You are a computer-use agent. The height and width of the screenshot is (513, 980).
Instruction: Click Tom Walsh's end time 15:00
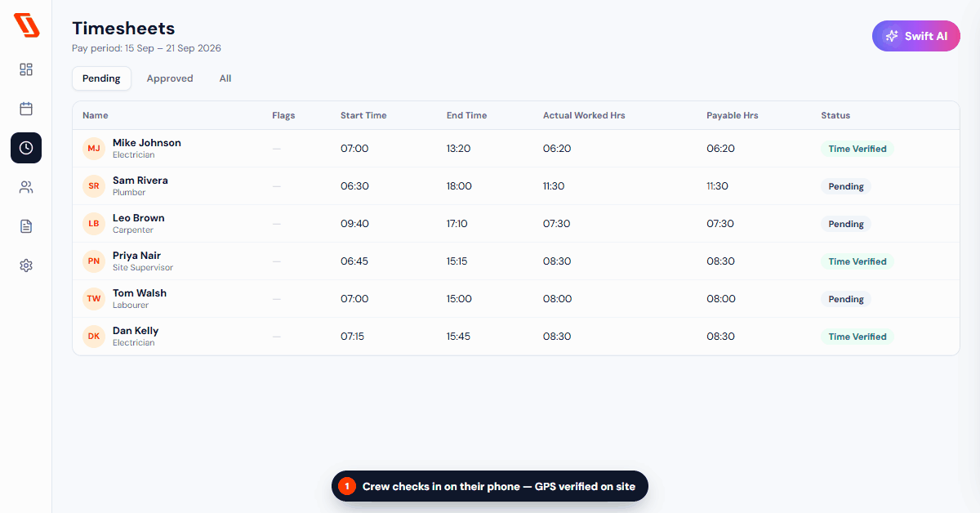(459, 299)
